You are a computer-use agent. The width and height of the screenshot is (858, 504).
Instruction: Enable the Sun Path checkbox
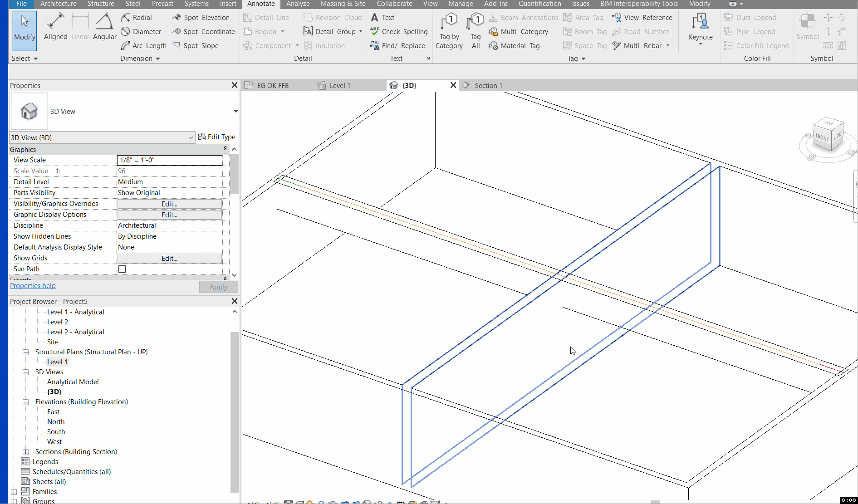[122, 269]
